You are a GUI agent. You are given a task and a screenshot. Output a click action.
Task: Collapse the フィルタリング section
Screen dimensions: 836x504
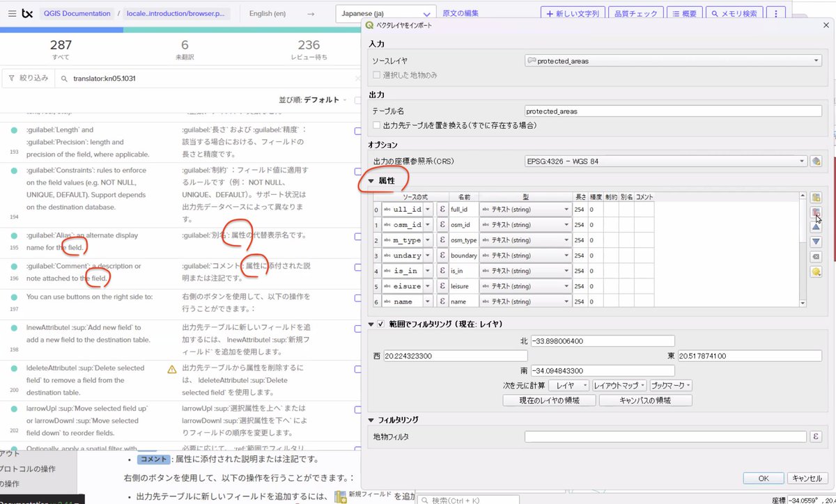click(371, 420)
